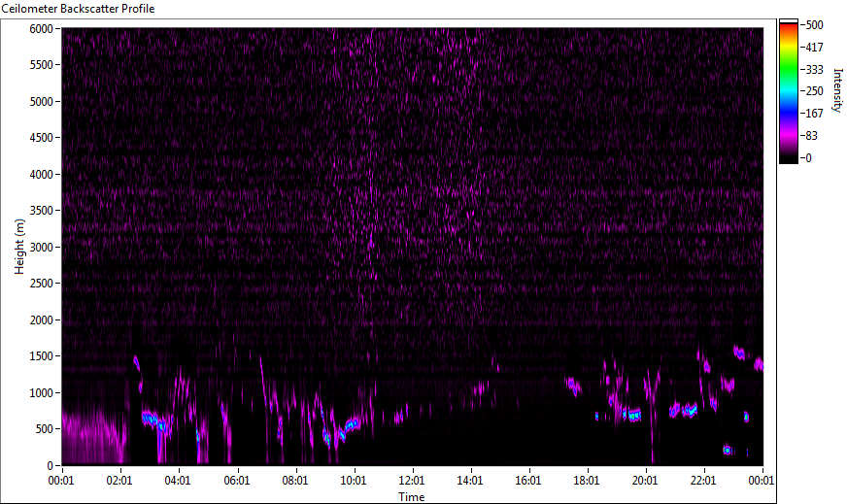Click the 5000 height axis value
The height and width of the screenshot is (504, 847).
click(42, 102)
